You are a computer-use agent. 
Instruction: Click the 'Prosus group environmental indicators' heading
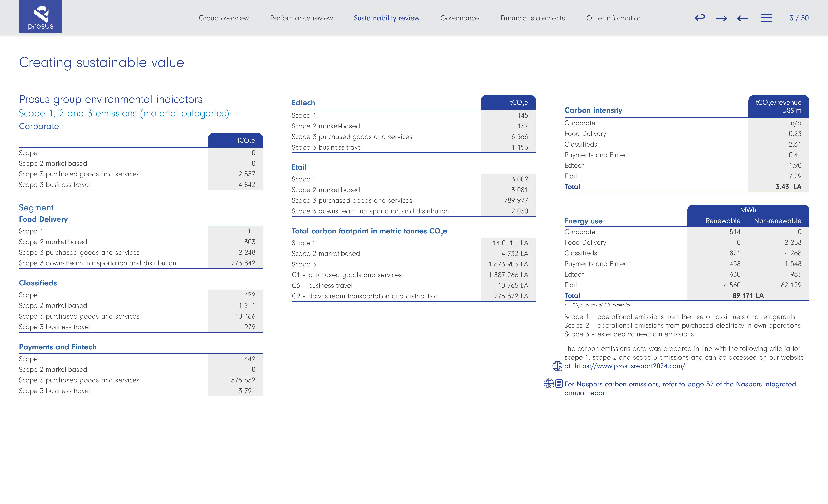tap(111, 99)
